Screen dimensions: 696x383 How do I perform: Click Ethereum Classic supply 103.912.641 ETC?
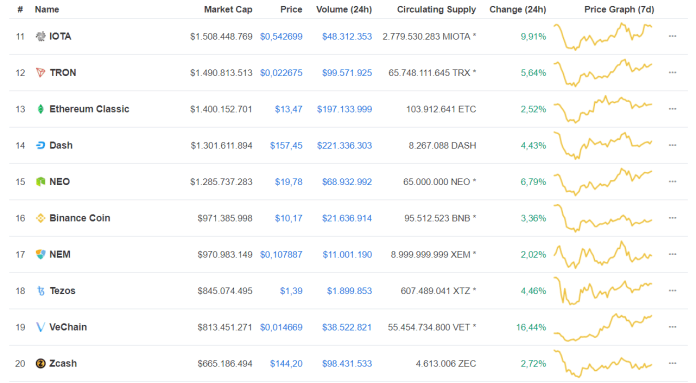pyautogui.click(x=441, y=110)
